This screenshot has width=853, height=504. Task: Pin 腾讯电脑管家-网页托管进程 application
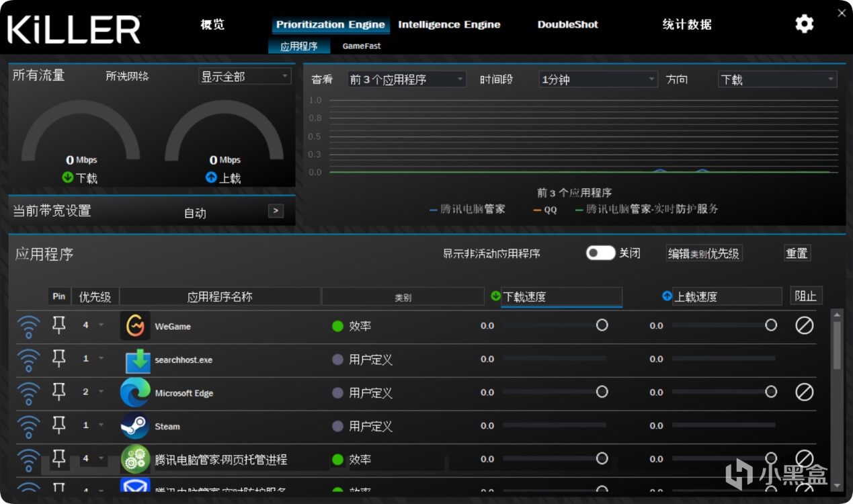click(x=59, y=459)
